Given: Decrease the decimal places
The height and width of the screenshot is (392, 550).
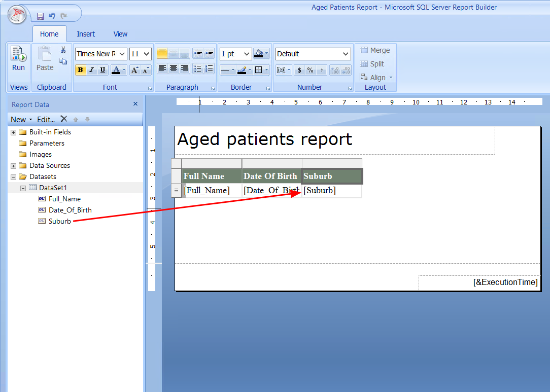Looking at the screenshot, I should (x=346, y=70).
